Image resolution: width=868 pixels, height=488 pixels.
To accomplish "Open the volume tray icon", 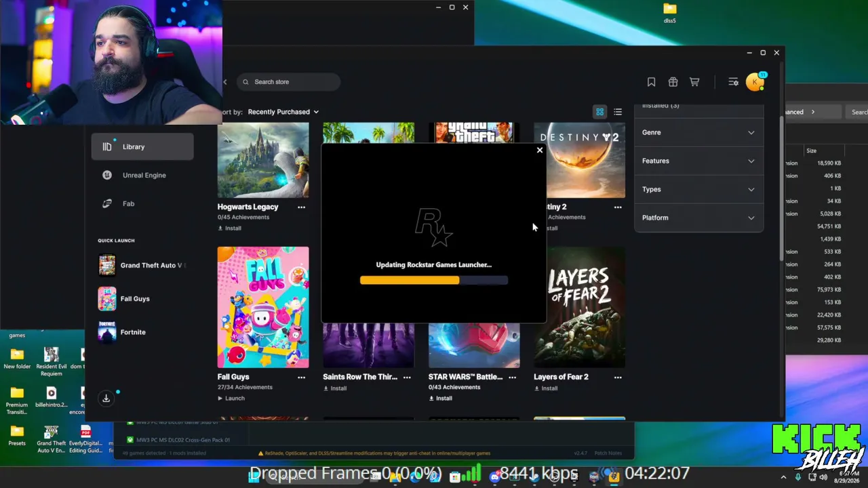I will (x=824, y=477).
